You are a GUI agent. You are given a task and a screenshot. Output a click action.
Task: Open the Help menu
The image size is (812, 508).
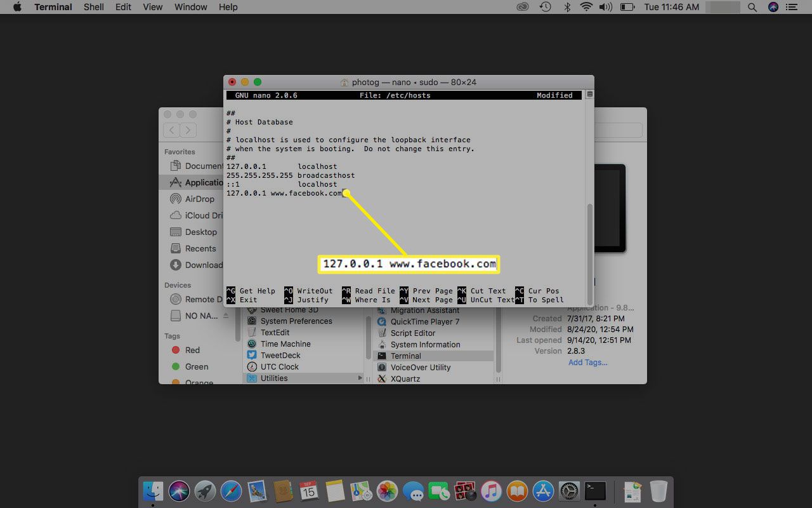point(228,7)
